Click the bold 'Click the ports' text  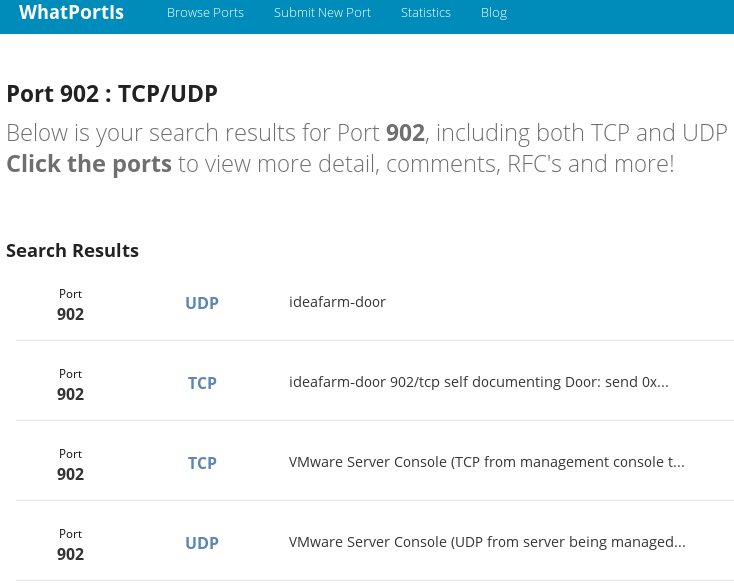pyautogui.click(x=89, y=164)
